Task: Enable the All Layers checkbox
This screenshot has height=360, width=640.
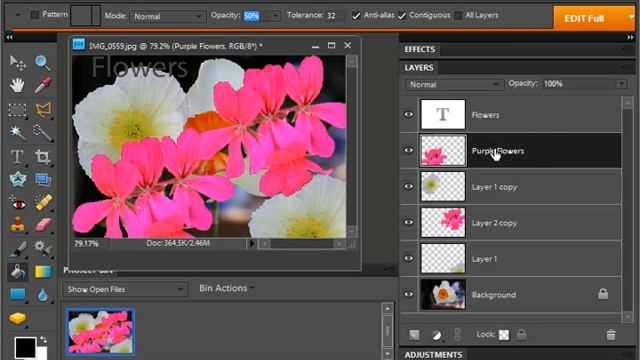Action: click(458, 16)
